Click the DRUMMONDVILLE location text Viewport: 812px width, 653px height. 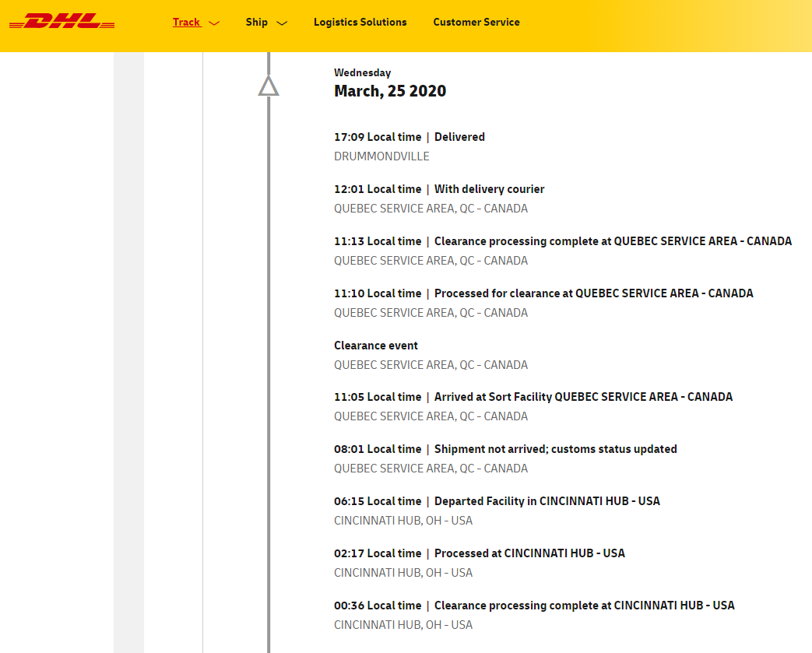point(381,156)
